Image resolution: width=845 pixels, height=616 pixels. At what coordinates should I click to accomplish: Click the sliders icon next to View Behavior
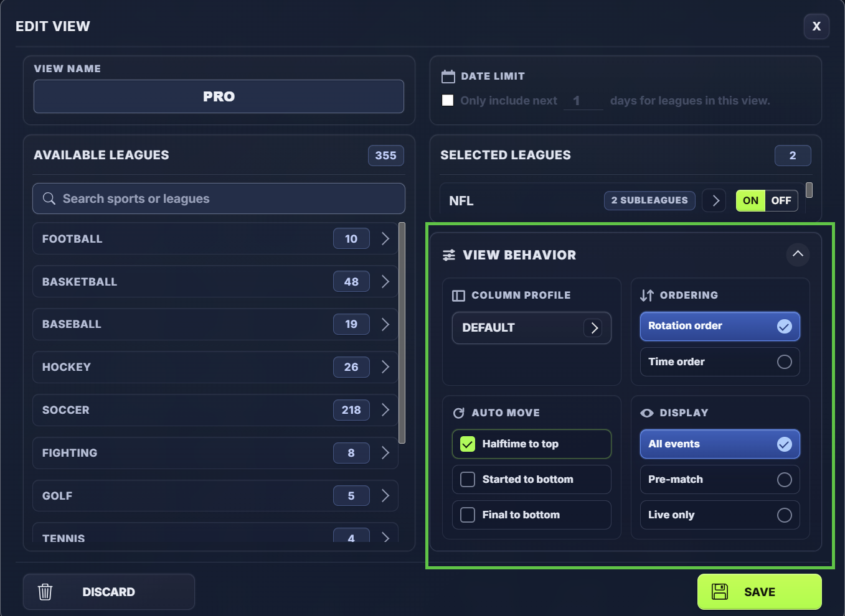[x=448, y=255]
